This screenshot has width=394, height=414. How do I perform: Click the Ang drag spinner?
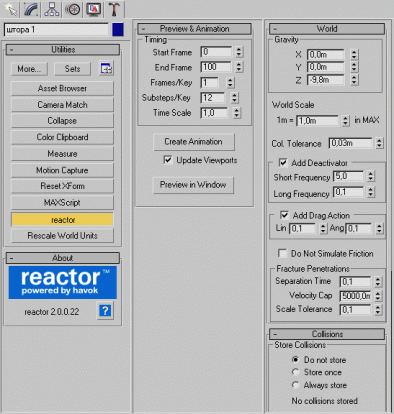(379, 229)
